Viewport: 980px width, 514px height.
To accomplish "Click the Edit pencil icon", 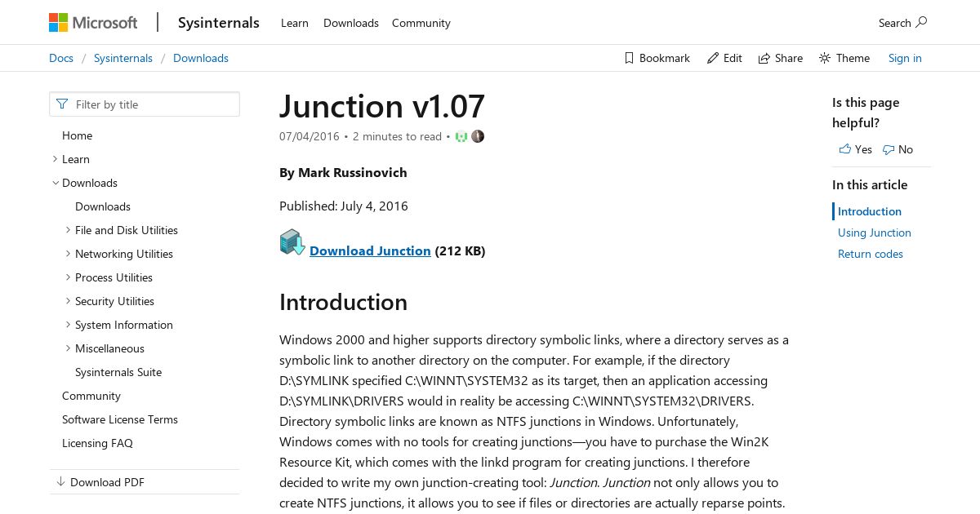I will coord(713,58).
